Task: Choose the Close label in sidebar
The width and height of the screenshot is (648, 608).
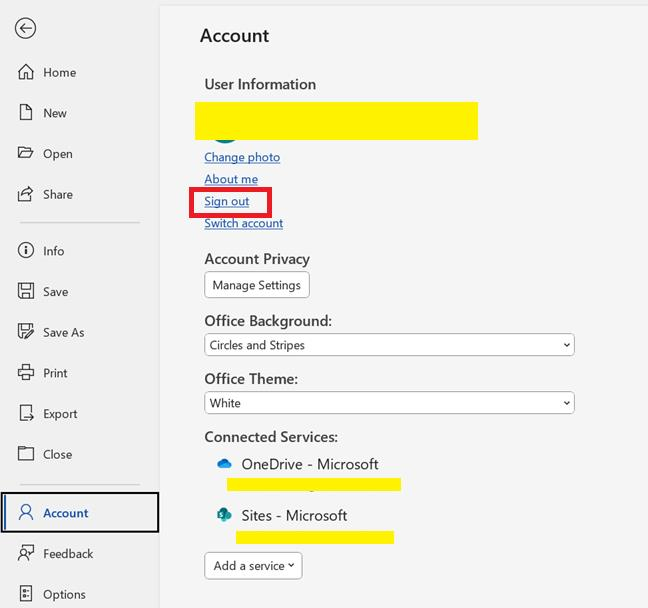Action: point(57,454)
